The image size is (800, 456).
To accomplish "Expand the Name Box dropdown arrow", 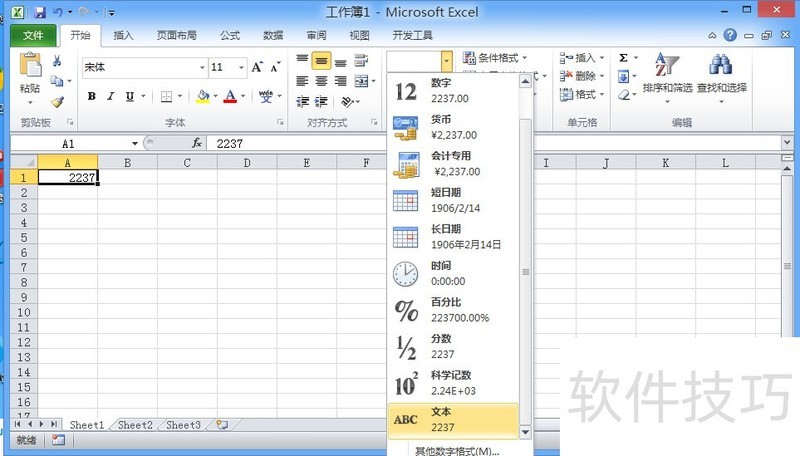I will (135, 144).
